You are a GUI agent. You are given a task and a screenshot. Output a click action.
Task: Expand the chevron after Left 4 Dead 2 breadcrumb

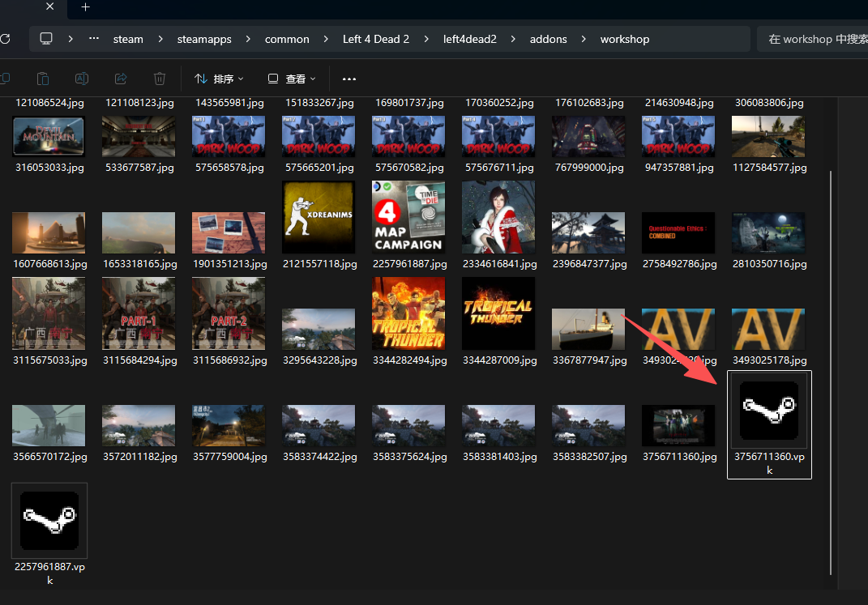coord(426,39)
